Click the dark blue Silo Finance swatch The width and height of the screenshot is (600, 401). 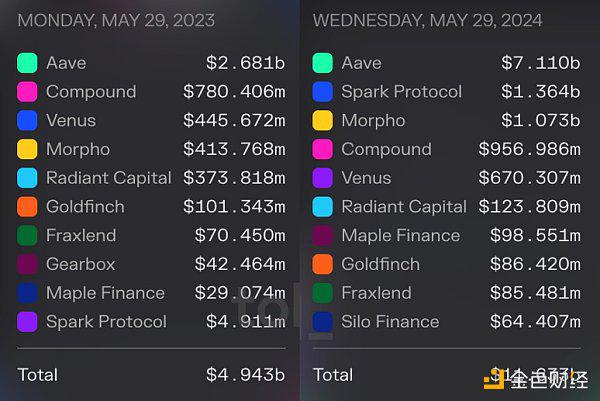click(323, 321)
